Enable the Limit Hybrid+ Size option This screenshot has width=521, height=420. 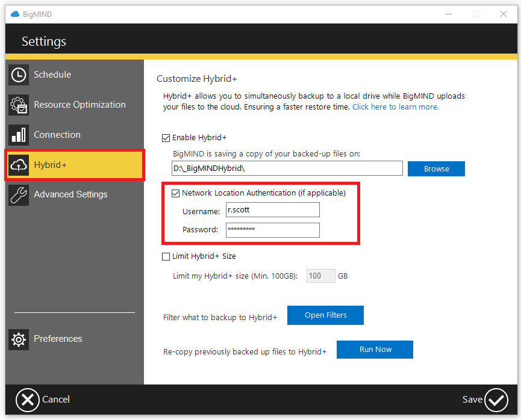tap(166, 256)
